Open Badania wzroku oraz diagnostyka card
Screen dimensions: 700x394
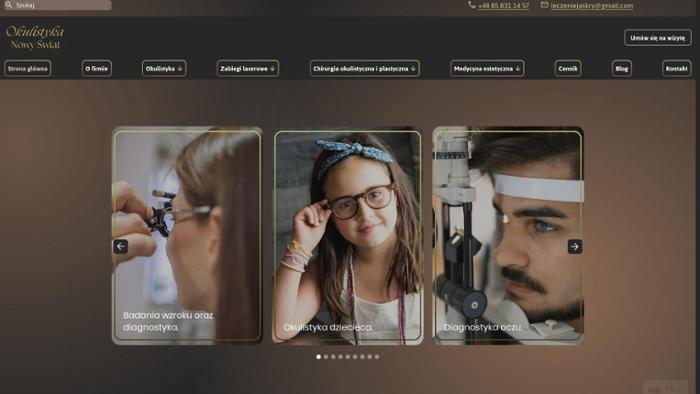pyautogui.click(x=187, y=236)
